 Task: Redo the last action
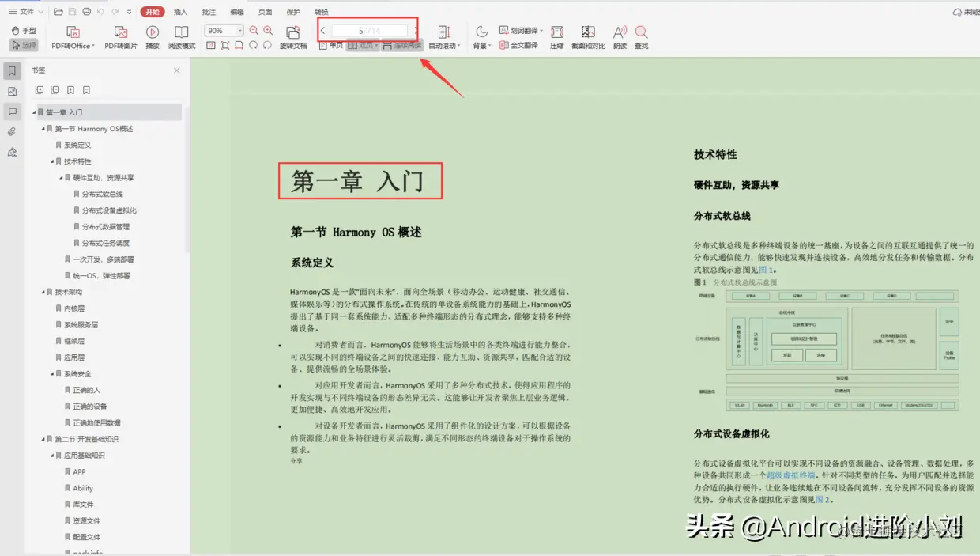click(x=115, y=12)
